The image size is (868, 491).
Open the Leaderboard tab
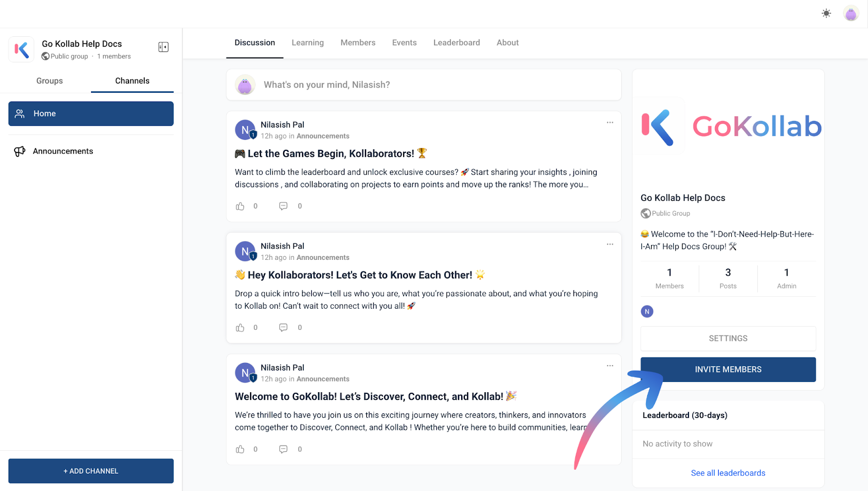[457, 43]
